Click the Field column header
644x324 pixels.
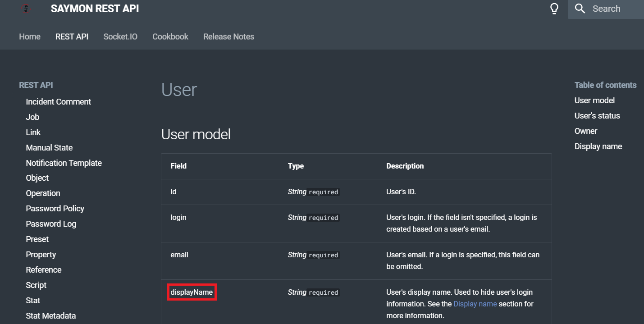click(178, 166)
